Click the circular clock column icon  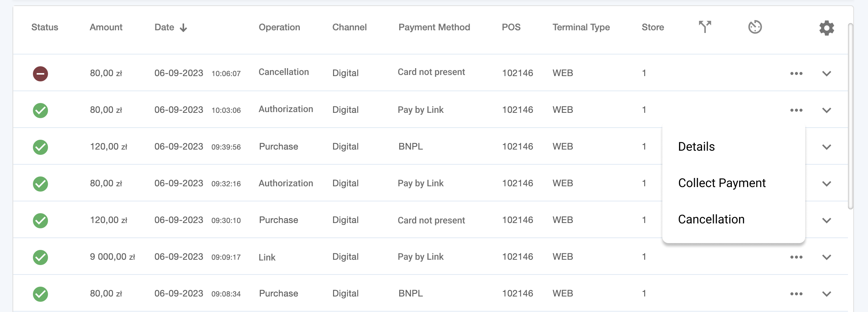(755, 27)
